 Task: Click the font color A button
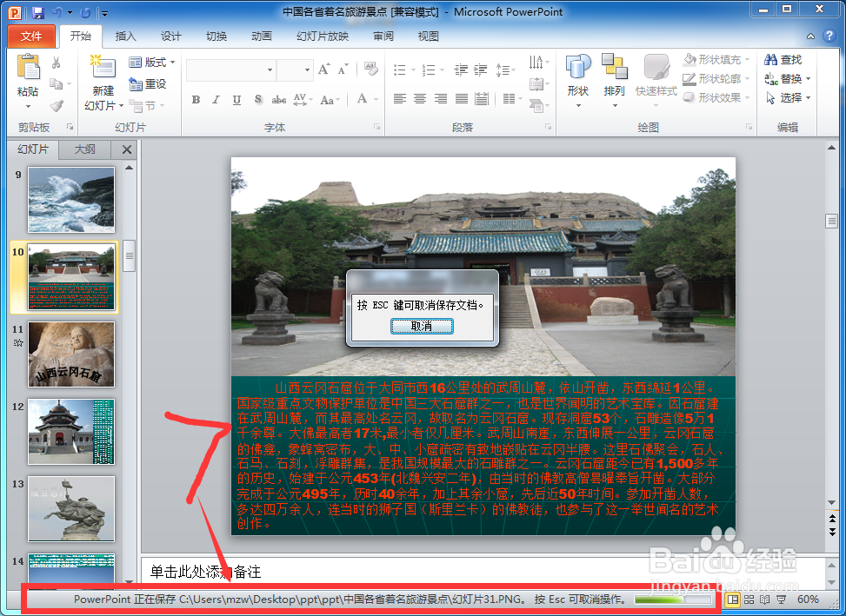[362, 99]
